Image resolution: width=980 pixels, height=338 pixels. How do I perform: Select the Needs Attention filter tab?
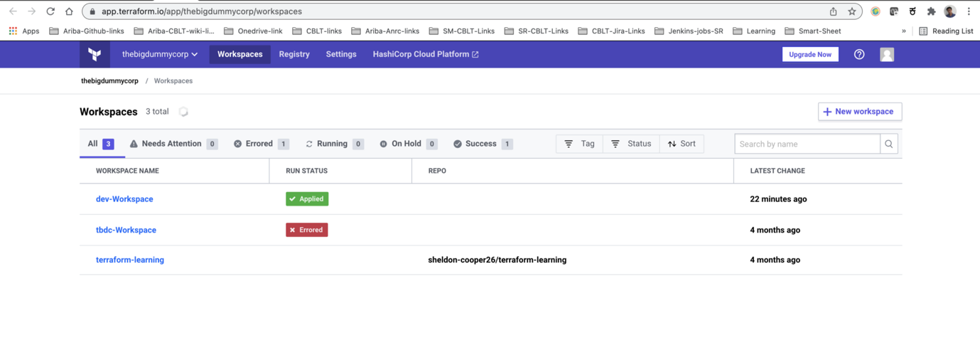coord(173,144)
